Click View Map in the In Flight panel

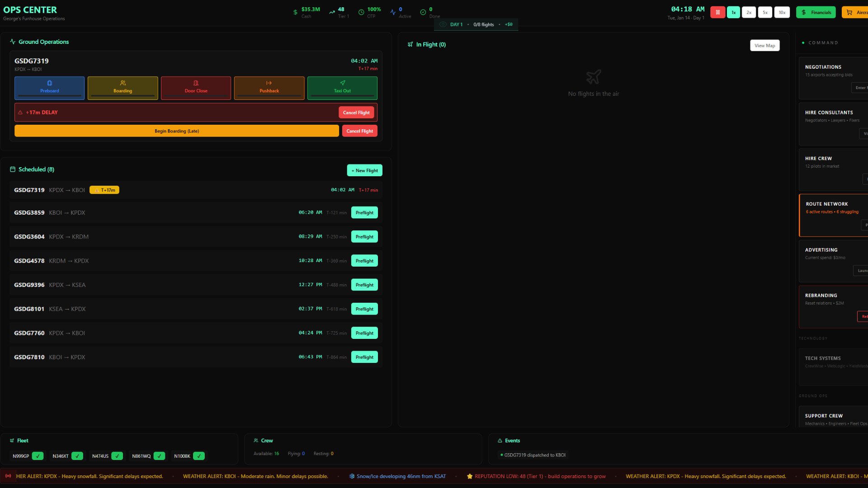[764, 45]
